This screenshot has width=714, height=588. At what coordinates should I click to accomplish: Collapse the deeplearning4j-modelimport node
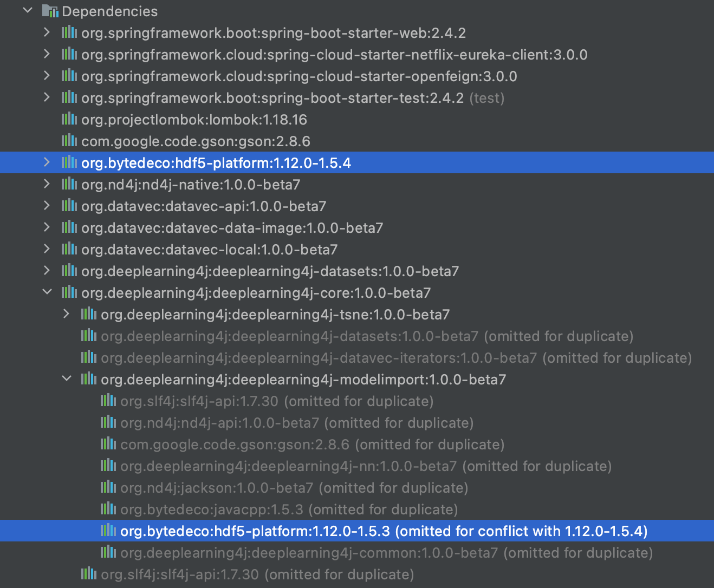66,378
